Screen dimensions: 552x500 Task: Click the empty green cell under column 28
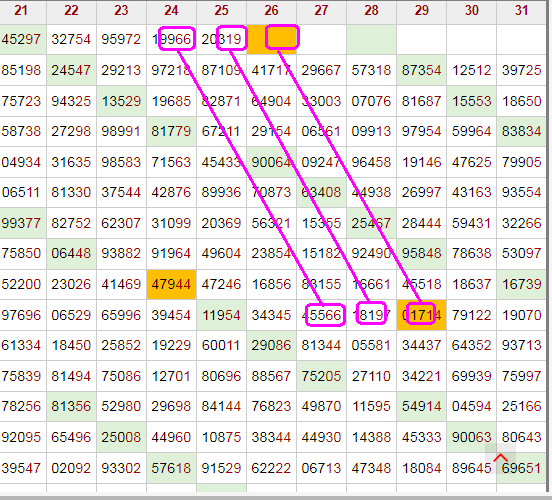[x=371, y=39]
